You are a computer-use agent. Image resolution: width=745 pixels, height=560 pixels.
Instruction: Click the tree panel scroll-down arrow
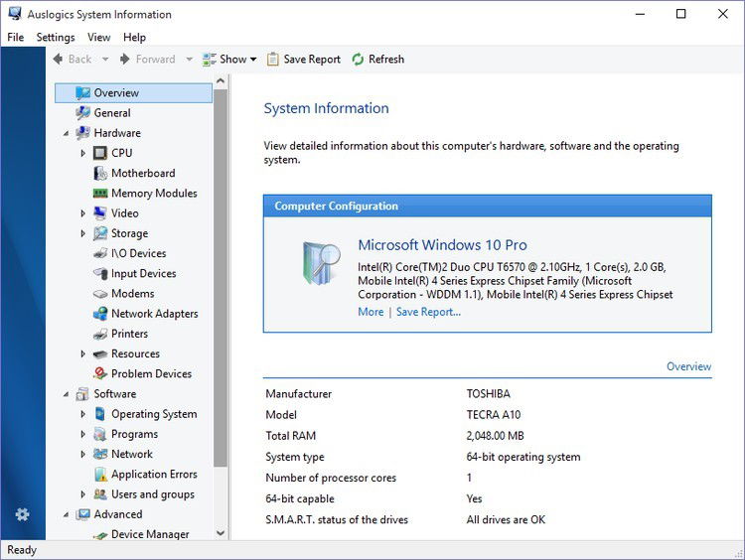point(220,533)
